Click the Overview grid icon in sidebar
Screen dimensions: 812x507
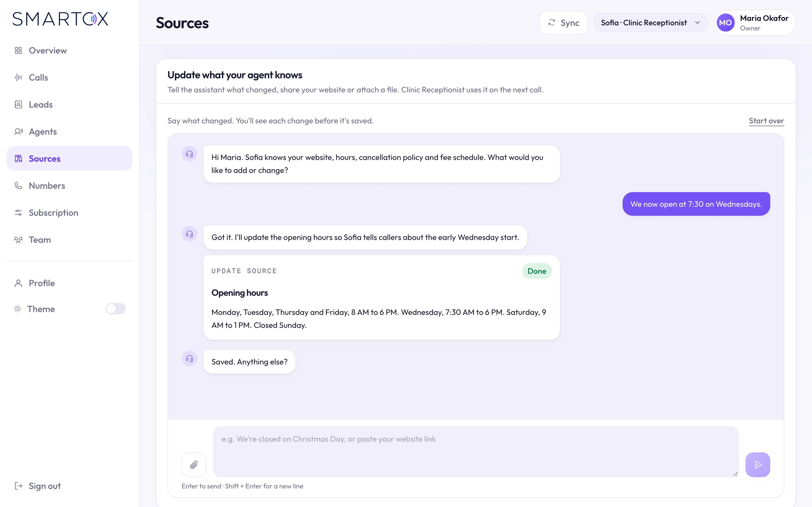18,50
